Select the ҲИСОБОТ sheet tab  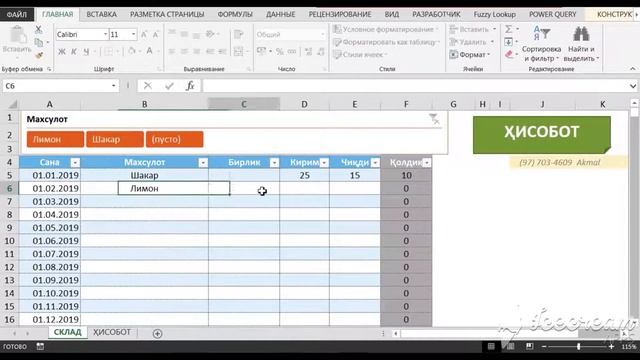click(111, 332)
